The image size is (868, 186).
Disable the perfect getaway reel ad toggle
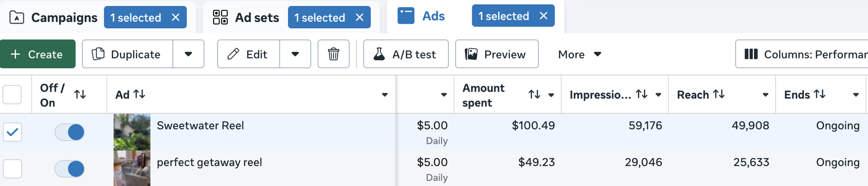coord(70,169)
